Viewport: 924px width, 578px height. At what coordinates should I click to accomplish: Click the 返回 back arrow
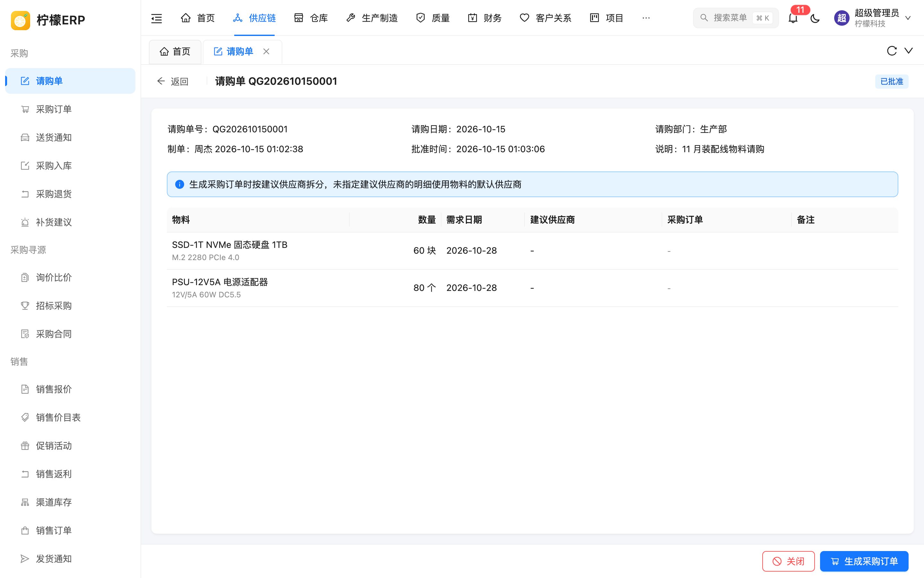[x=173, y=82]
